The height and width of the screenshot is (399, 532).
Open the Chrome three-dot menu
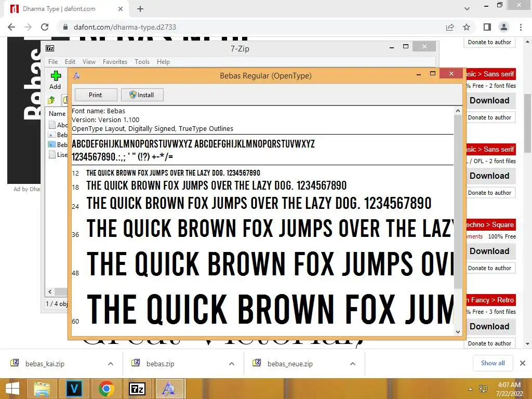(521, 27)
